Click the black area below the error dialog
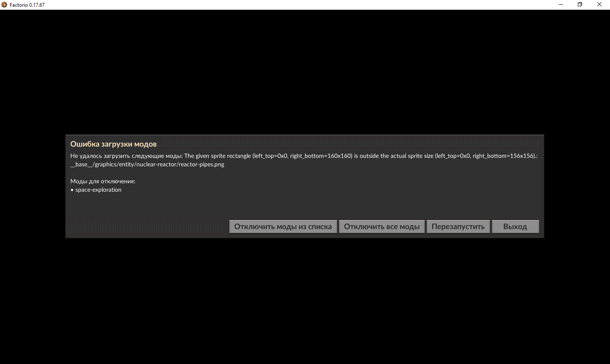The image size is (610, 364). point(305,301)
